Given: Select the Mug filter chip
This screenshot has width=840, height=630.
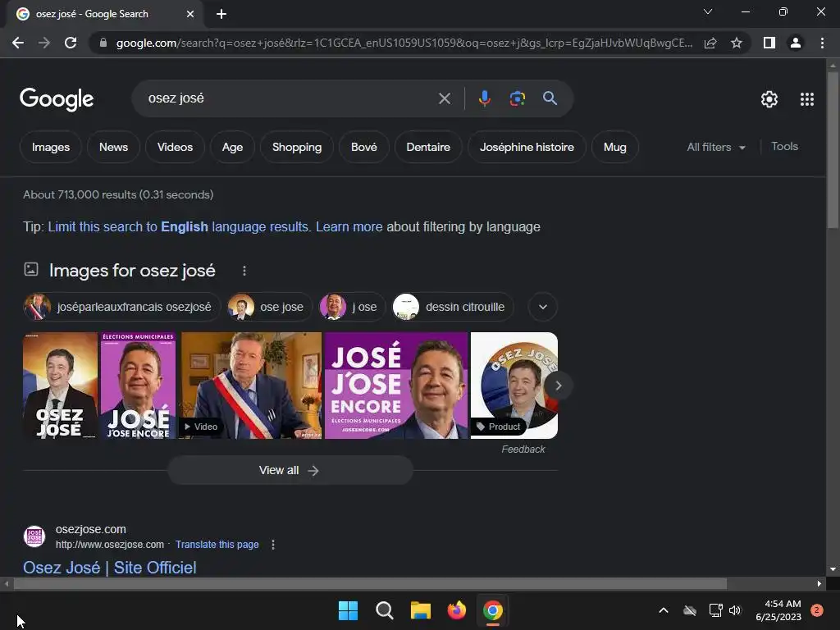Looking at the screenshot, I should coord(615,147).
